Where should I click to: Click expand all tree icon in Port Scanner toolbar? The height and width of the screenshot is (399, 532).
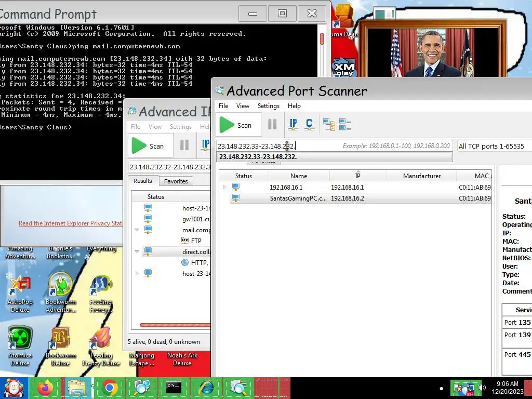click(329, 125)
